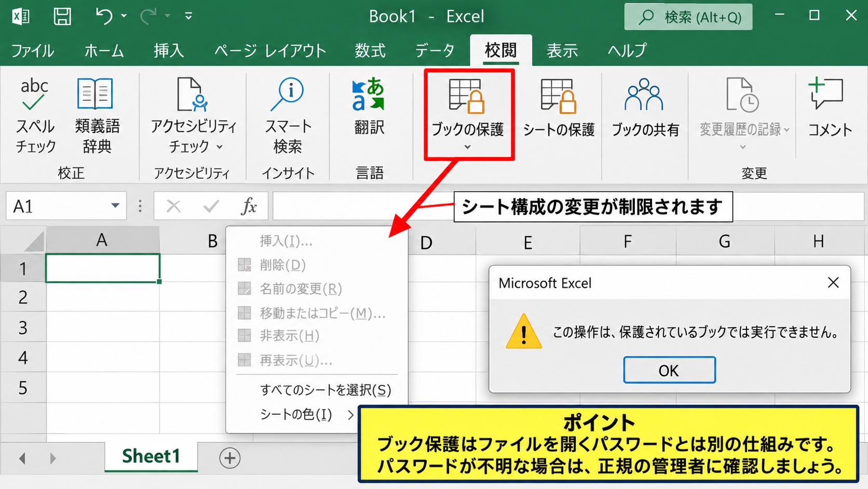Viewport: 868px width, 489px height.
Task: Switch to ページ レイアウト tab
Action: pos(270,51)
